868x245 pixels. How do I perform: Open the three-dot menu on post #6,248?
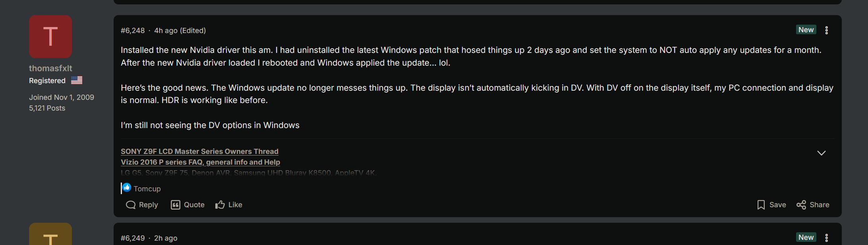pos(827,30)
